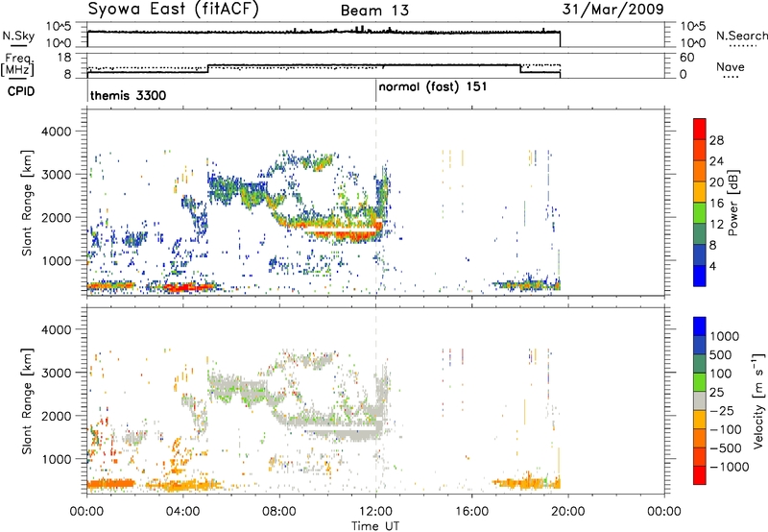
Task: Click the 'Power [dB]' color bar title
Action: pyautogui.click(x=732, y=203)
